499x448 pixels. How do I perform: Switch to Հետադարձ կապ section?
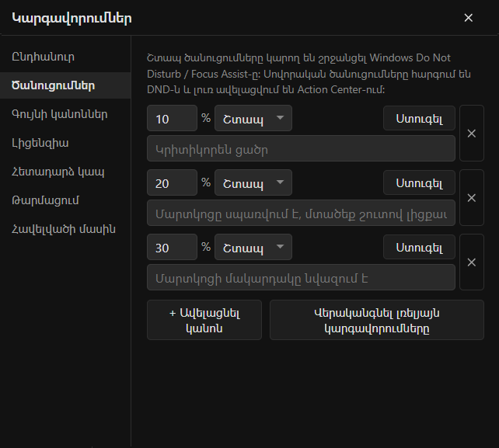(x=65, y=172)
